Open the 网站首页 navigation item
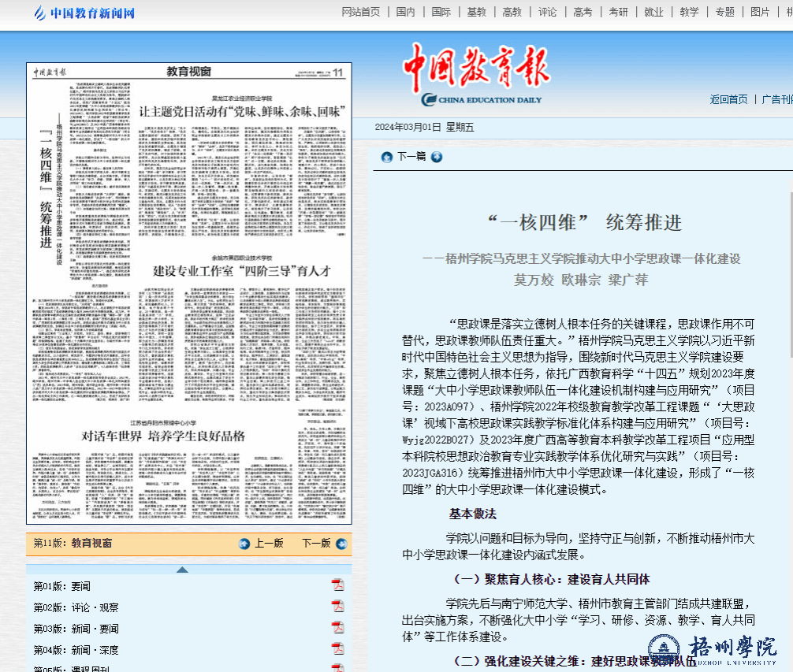 (360, 12)
